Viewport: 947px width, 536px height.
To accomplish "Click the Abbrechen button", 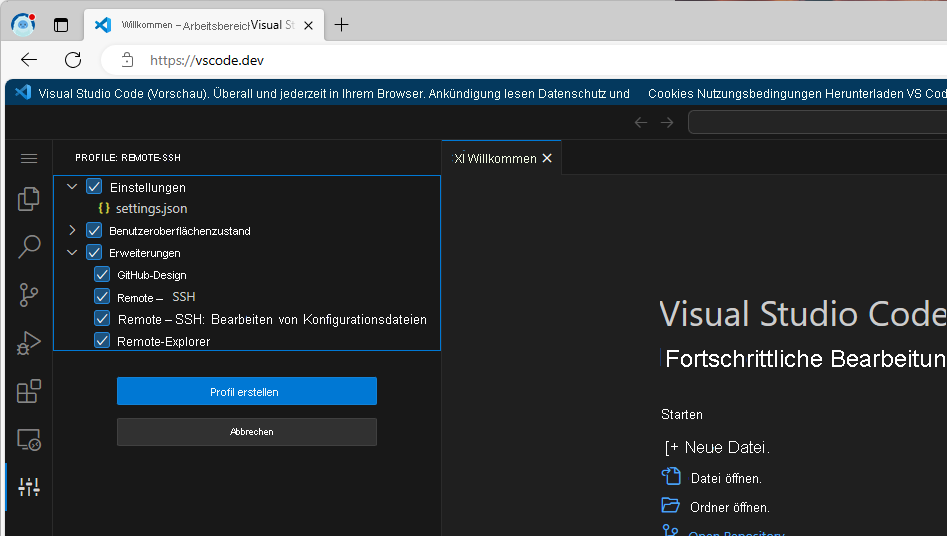I will [246, 431].
